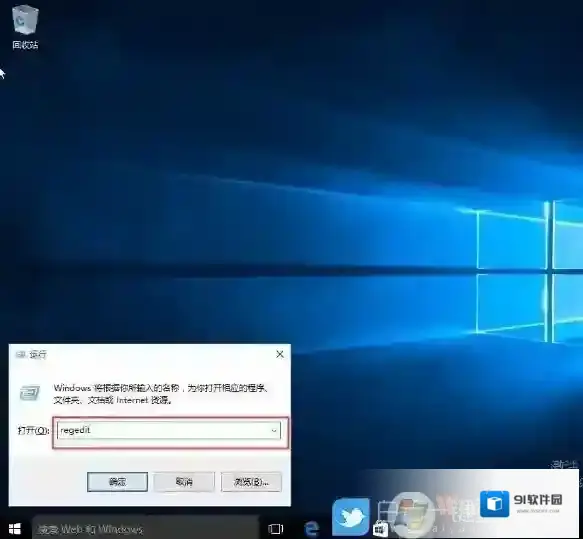Click the taskbar search box
The height and width of the screenshot is (539, 583).
click(x=145, y=528)
